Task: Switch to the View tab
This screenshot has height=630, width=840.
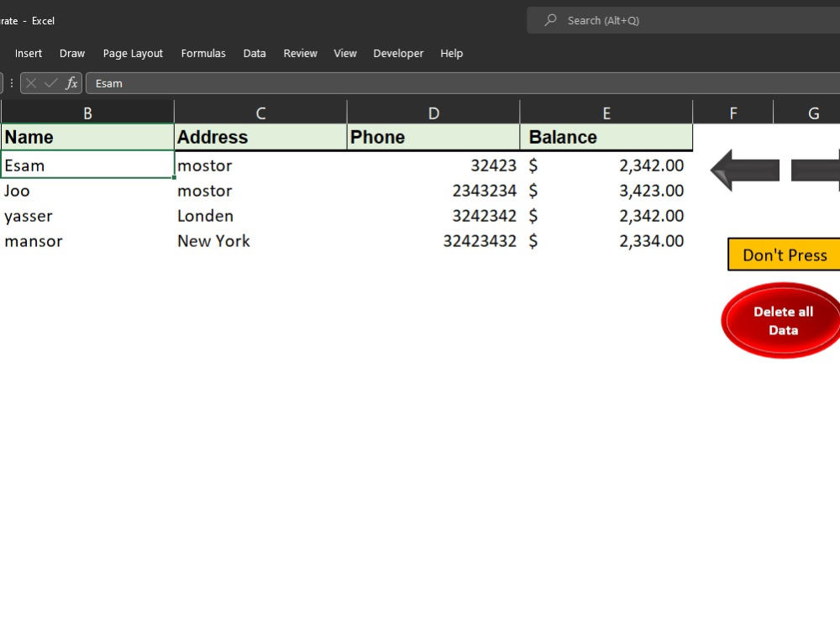Action: click(x=345, y=54)
